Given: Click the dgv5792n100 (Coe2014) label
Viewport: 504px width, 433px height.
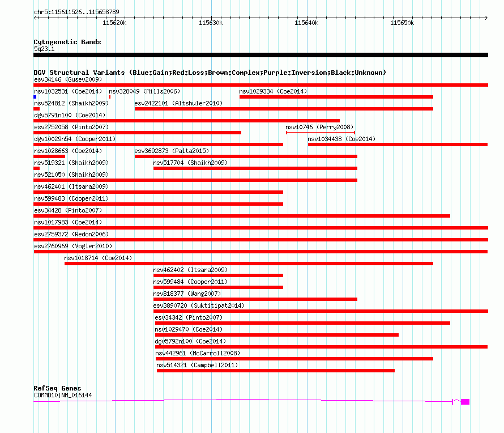Looking at the screenshot, I should [x=190, y=341].
